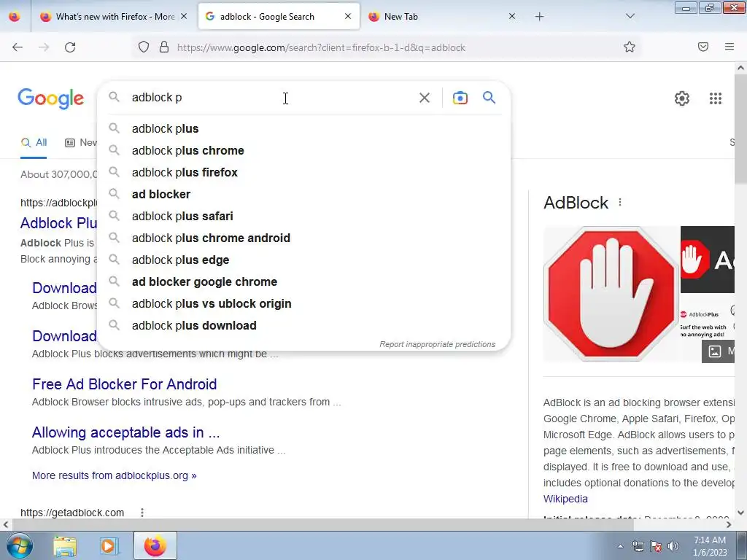This screenshot has width=747, height=560.
Task: Click "More results from adblockplus.org" link
Action: (x=115, y=475)
